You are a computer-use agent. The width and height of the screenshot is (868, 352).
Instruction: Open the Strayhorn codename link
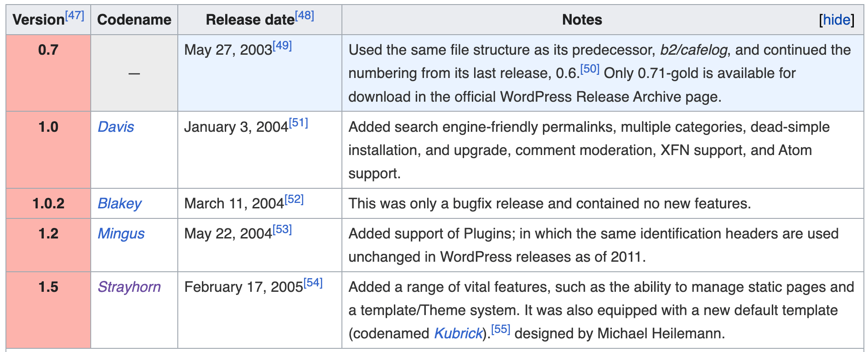pos(129,287)
